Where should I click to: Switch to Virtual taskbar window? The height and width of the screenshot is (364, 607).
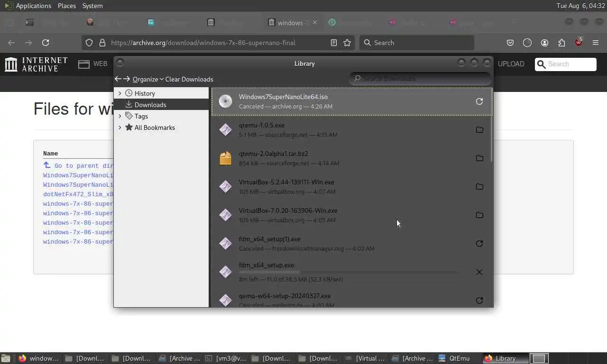[366, 358]
